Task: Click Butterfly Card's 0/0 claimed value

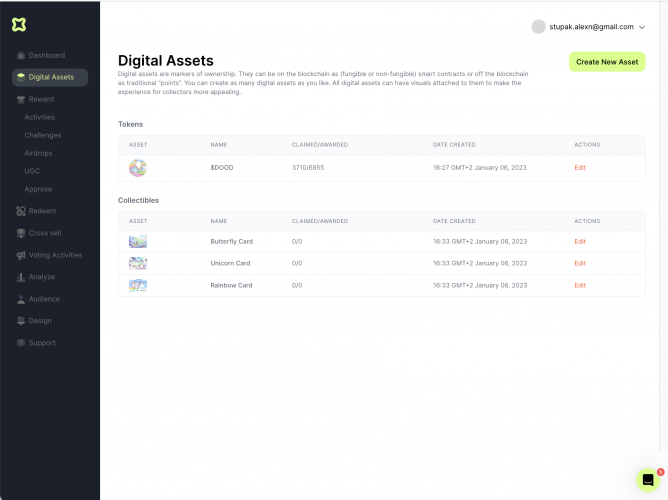Action: (297, 241)
